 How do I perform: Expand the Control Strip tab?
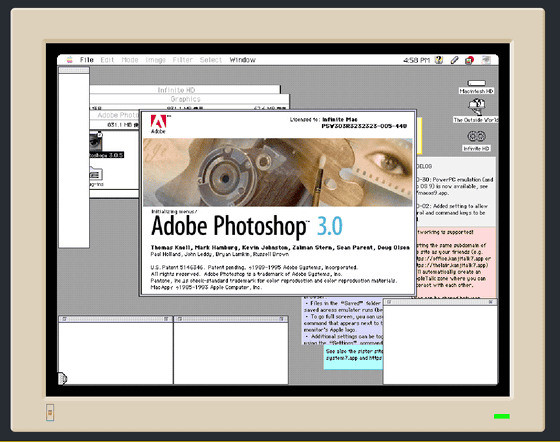62,378
